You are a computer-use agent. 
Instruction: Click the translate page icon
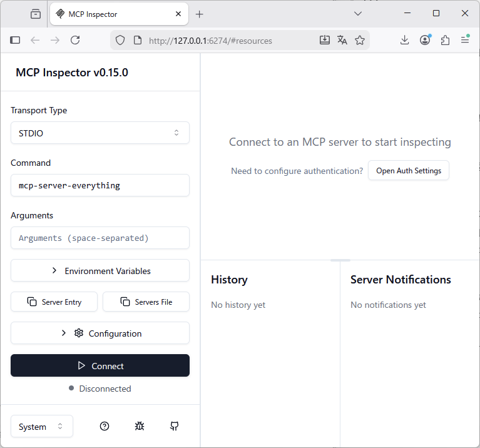coord(342,40)
